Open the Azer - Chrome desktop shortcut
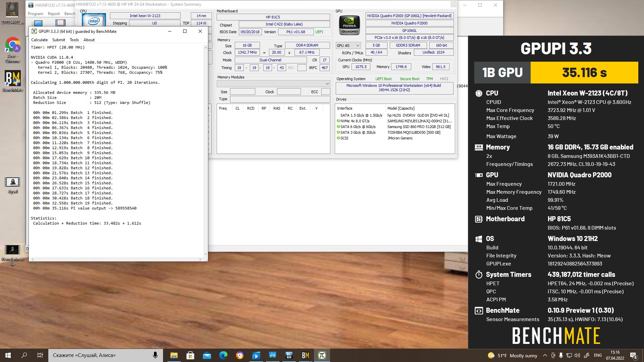Viewport: 644px width, 362px height. pos(12,50)
